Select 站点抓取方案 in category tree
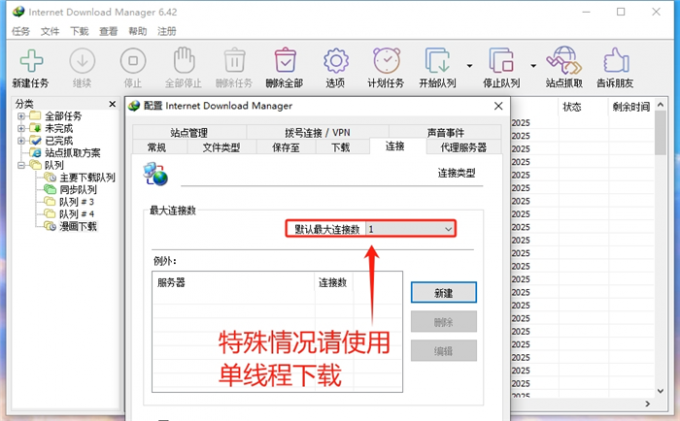Viewport: 680px width, 421px height. pyautogui.click(x=72, y=153)
